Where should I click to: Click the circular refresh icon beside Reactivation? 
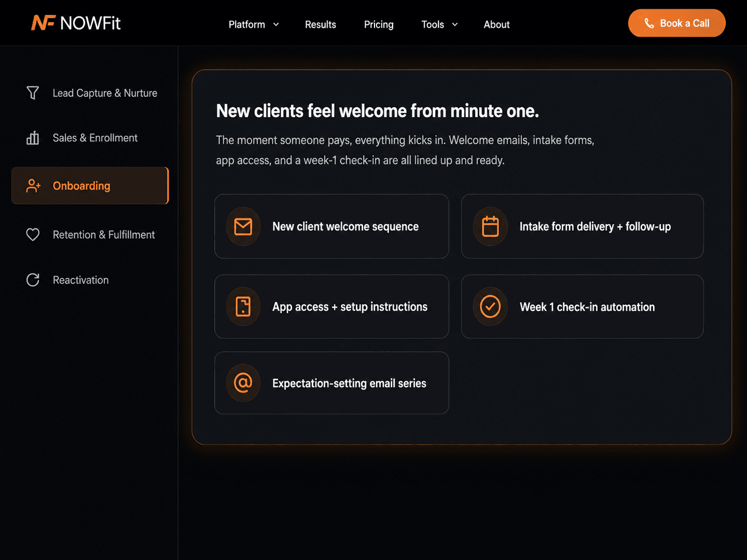33,280
